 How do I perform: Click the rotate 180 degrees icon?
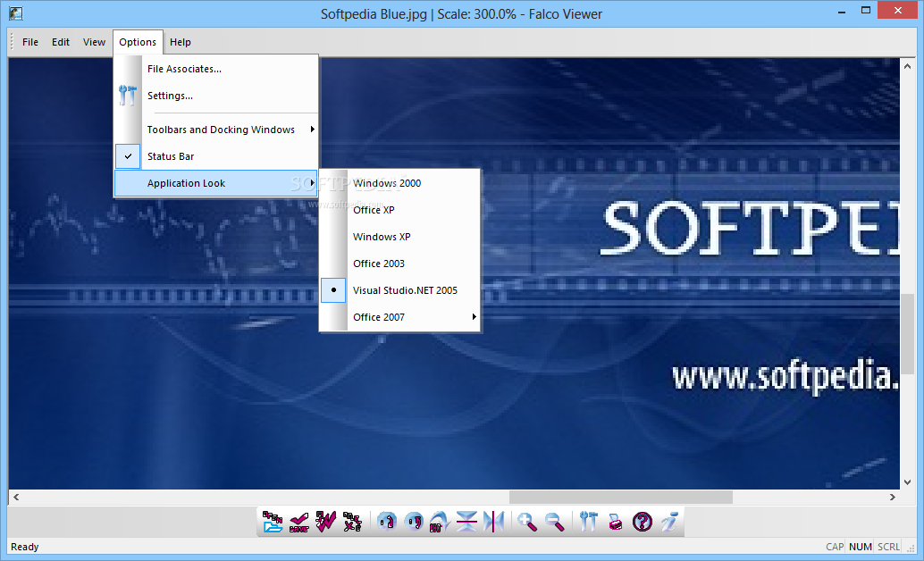pos(440,522)
